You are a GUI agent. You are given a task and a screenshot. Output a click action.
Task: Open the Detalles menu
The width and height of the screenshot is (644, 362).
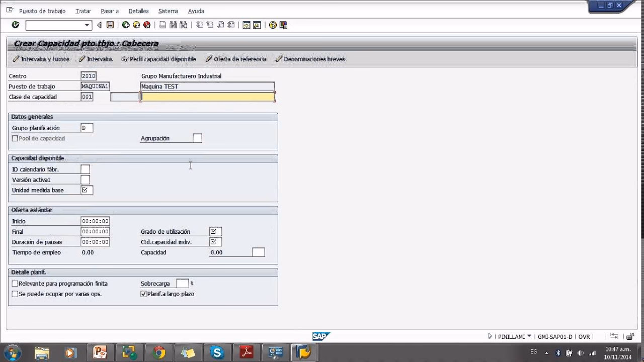click(x=138, y=11)
